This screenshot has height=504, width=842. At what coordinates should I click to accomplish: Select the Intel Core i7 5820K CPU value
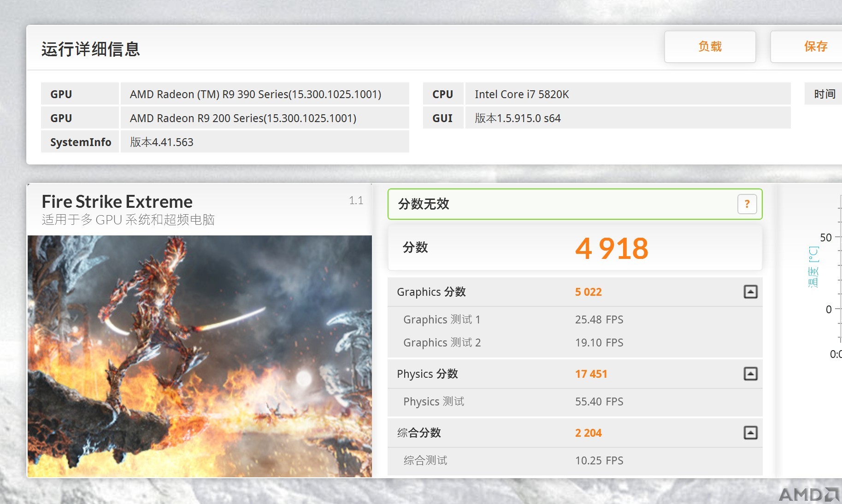[628, 94]
